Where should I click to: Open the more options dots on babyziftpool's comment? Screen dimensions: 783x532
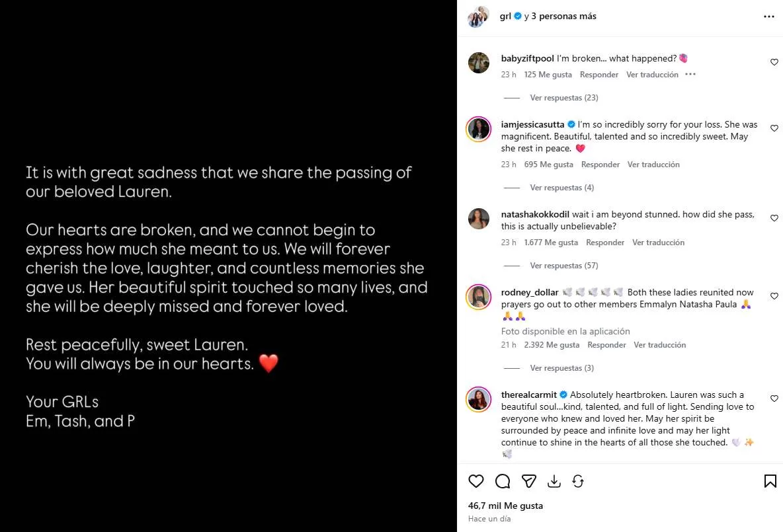coord(690,75)
